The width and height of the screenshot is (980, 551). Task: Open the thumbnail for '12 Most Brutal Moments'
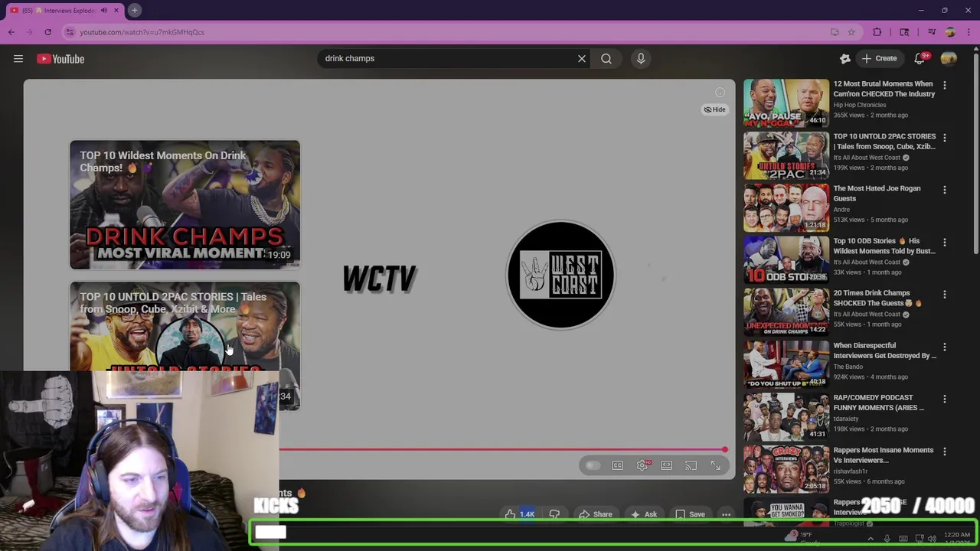[x=786, y=103]
